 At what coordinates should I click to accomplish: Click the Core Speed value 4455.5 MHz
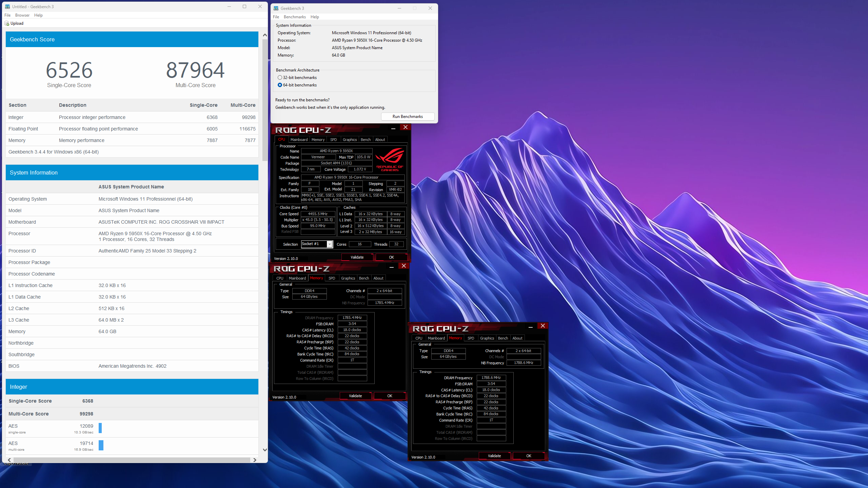click(x=318, y=214)
